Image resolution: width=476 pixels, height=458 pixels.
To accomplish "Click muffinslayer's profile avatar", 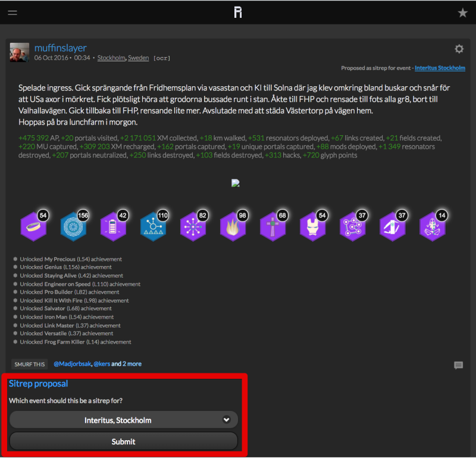I will pyautogui.click(x=20, y=52).
